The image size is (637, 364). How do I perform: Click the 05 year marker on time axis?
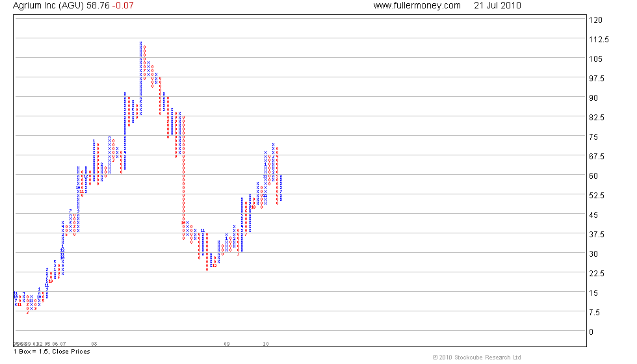(47, 344)
